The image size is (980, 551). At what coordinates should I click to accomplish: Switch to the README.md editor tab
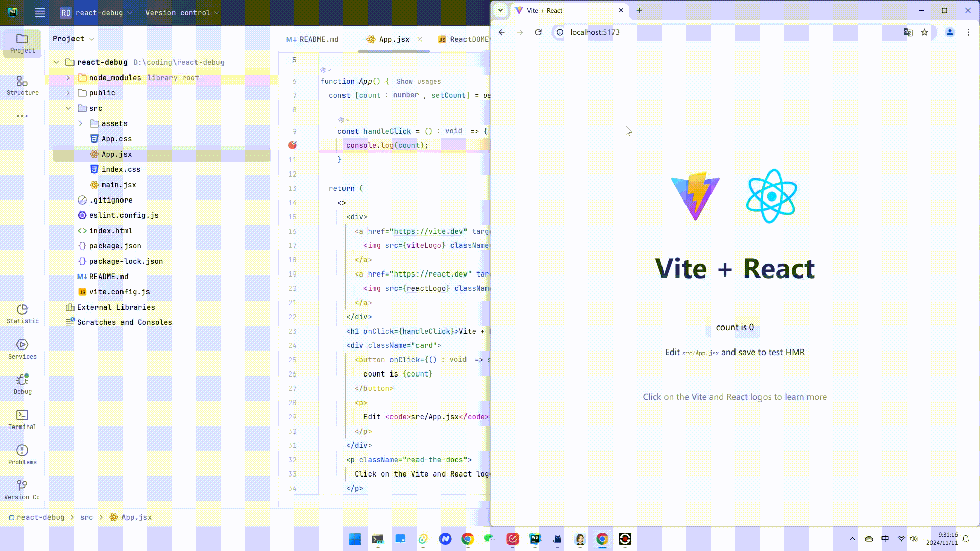tap(312, 39)
